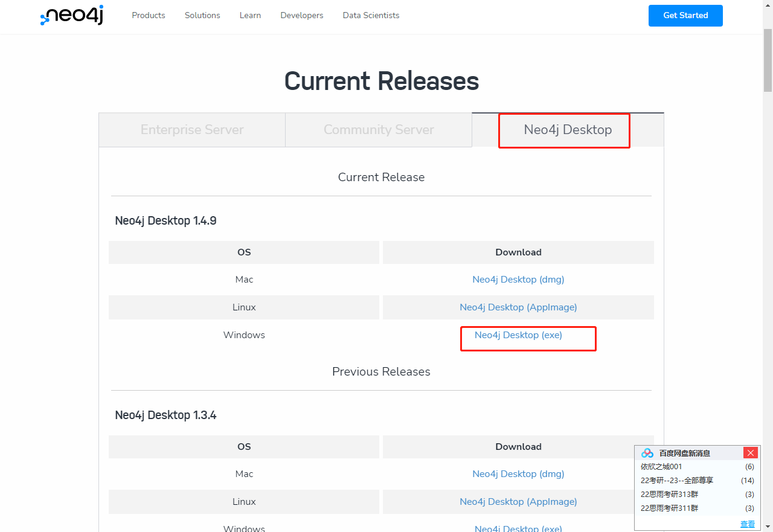Viewport: 773px width, 532px height.
Task: Switch to the Community Server tab
Action: pyautogui.click(x=379, y=130)
